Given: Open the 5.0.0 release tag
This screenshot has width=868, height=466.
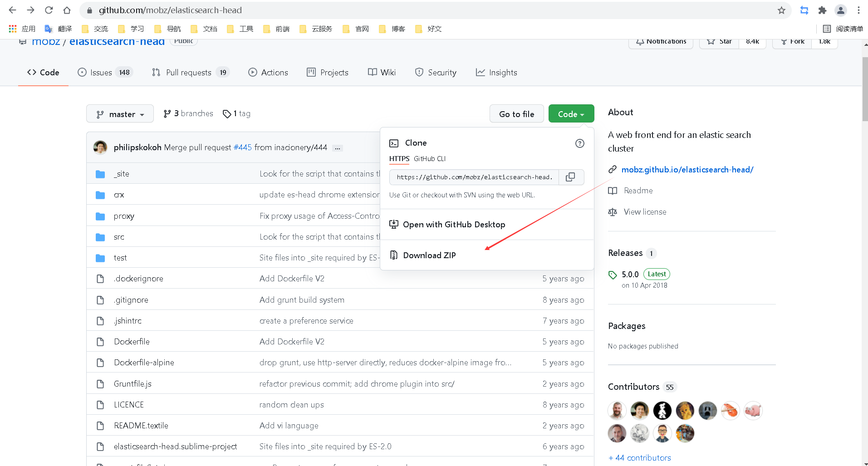Looking at the screenshot, I should click(630, 274).
